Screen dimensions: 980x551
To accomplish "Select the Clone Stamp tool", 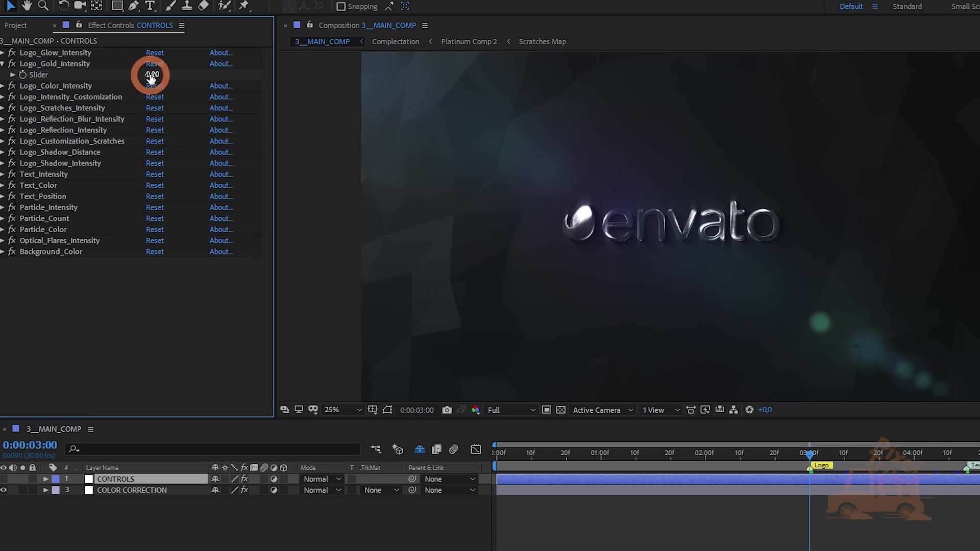I will [x=187, y=6].
